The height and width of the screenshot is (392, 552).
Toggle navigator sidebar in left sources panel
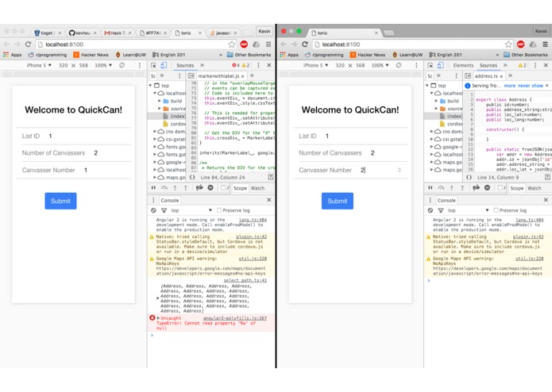pyautogui.click(x=191, y=76)
